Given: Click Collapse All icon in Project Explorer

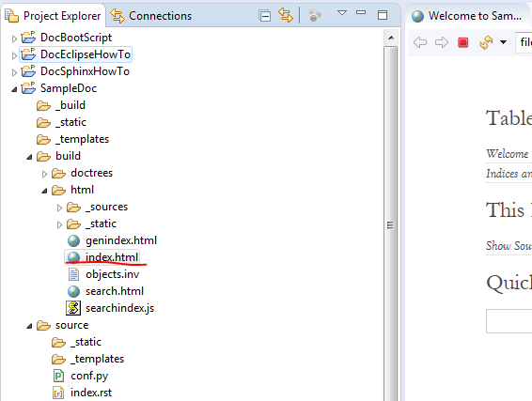Looking at the screenshot, I should (264, 16).
